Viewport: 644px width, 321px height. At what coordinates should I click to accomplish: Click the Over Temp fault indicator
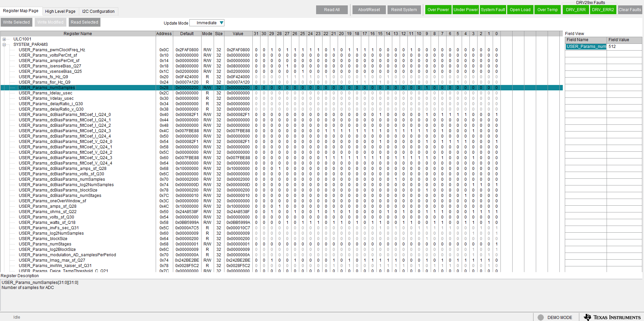click(547, 9)
